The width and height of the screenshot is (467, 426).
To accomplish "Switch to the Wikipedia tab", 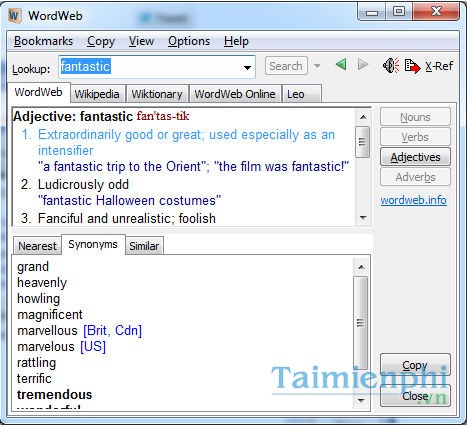I will click(97, 94).
